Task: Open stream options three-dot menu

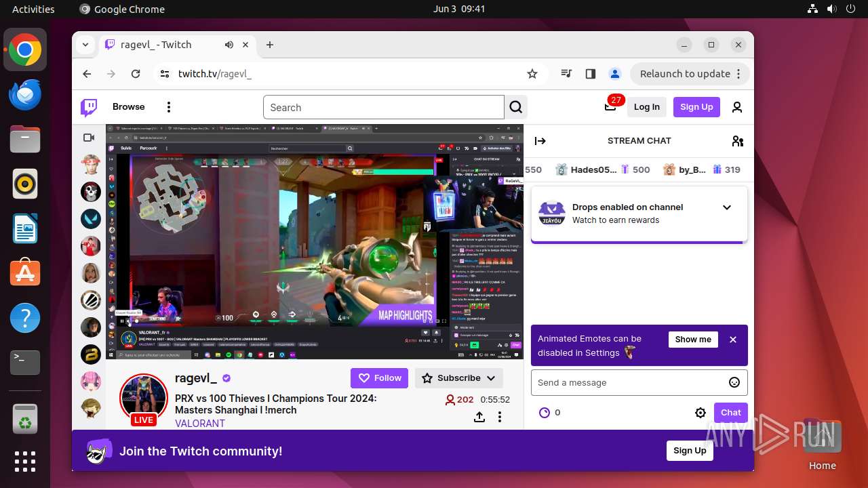Action: click(500, 417)
